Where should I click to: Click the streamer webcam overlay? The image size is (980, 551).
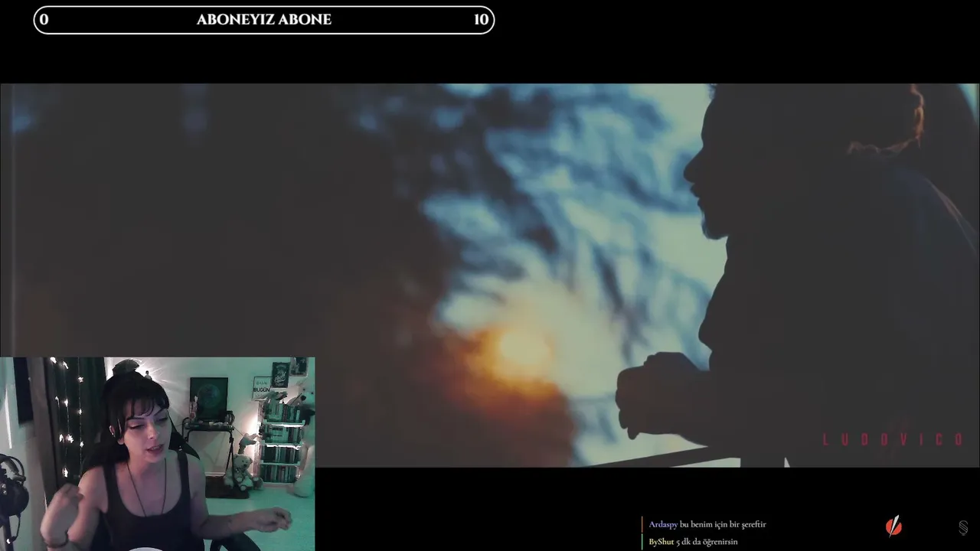click(x=157, y=454)
